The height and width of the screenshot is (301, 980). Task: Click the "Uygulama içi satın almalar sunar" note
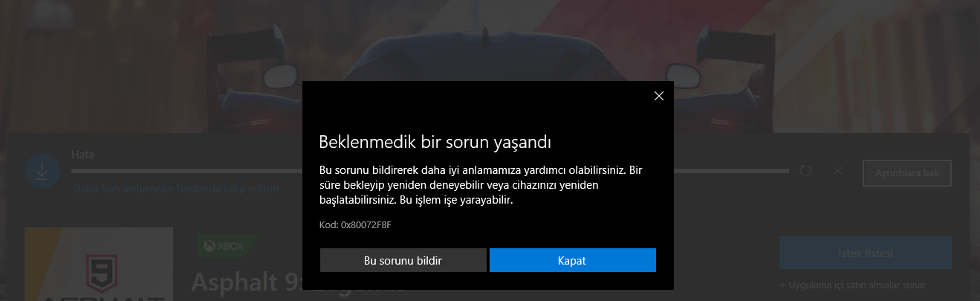[x=853, y=285]
